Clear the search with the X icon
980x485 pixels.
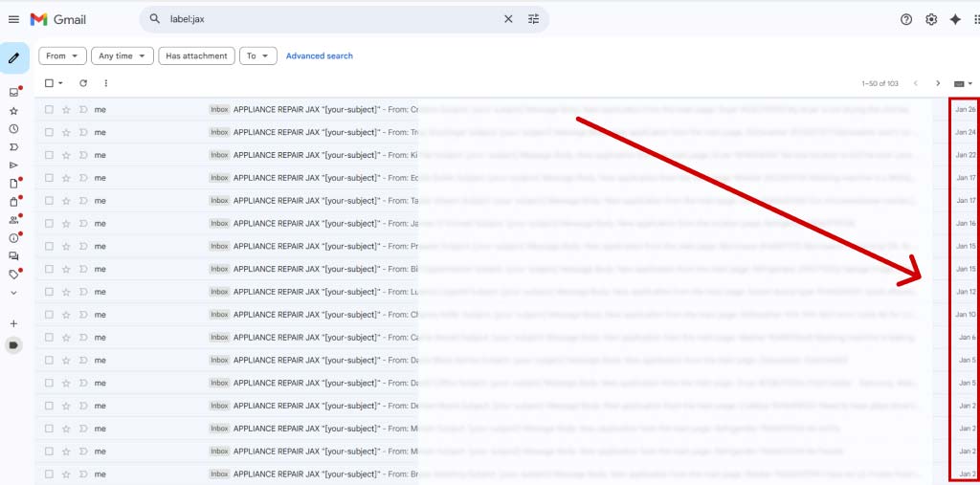[509, 19]
